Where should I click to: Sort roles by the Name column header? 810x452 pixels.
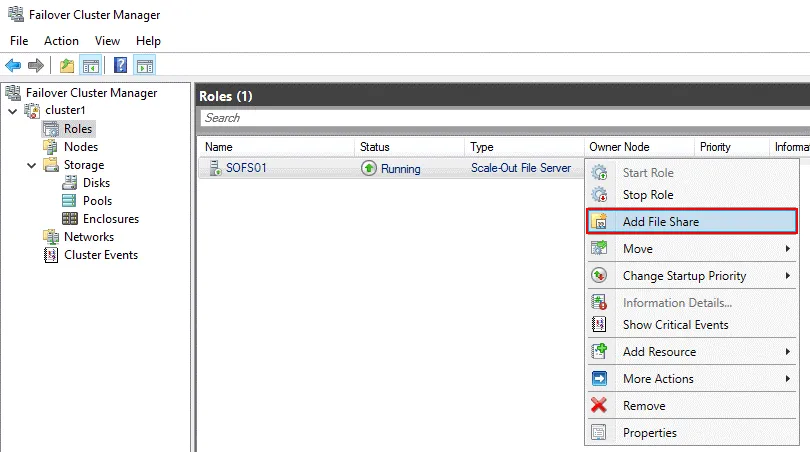pyautogui.click(x=219, y=147)
